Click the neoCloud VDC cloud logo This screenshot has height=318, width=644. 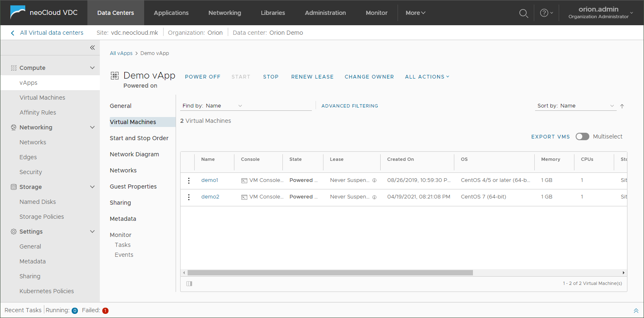point(18,13)
